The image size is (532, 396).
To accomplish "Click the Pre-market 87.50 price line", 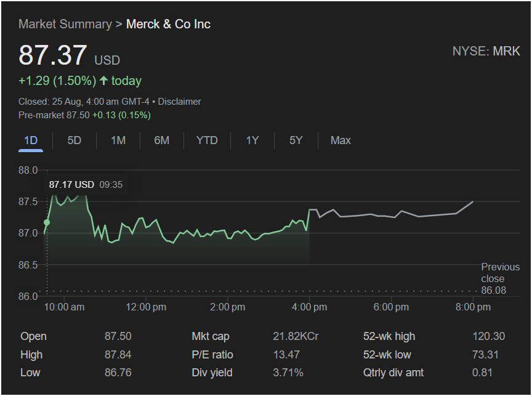I will tap(84, 115).
